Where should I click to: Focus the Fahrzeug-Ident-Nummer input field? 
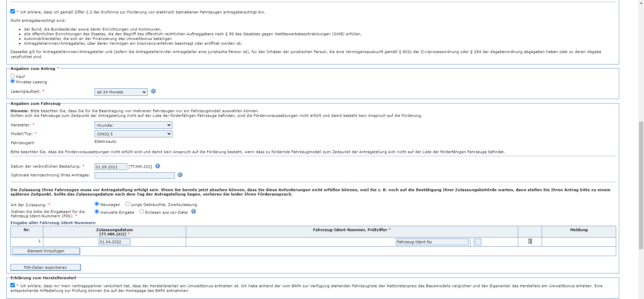coord(432,242)
